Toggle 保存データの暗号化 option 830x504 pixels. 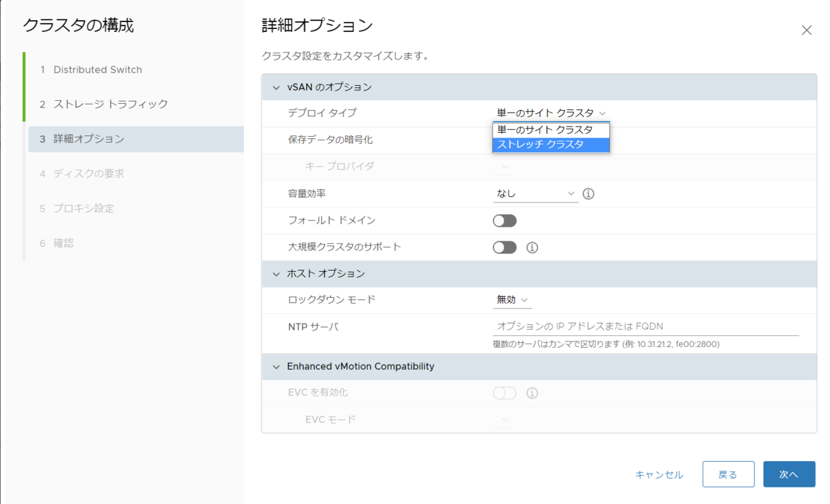(x=504, y=140)
